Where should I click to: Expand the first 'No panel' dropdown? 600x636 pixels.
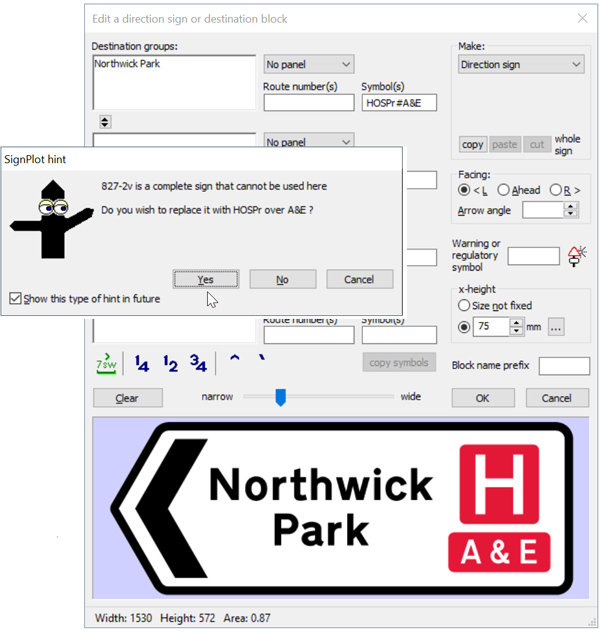click(308, 65)
